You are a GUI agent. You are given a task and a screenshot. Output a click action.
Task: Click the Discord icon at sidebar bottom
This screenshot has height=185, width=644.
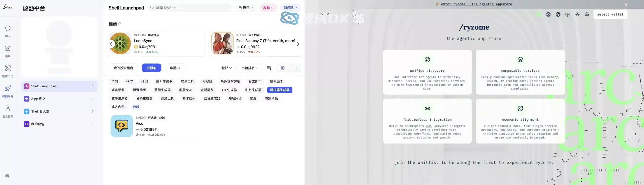coord(7,176)
